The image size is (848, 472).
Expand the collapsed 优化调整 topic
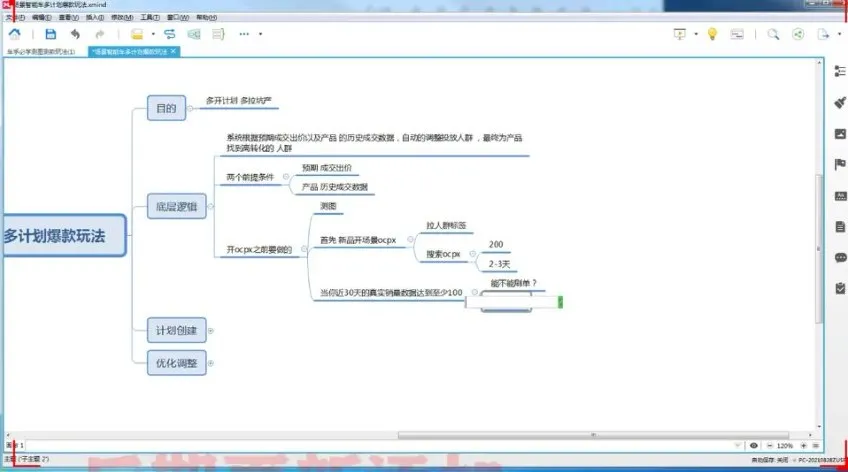click(x=211, y=360)
